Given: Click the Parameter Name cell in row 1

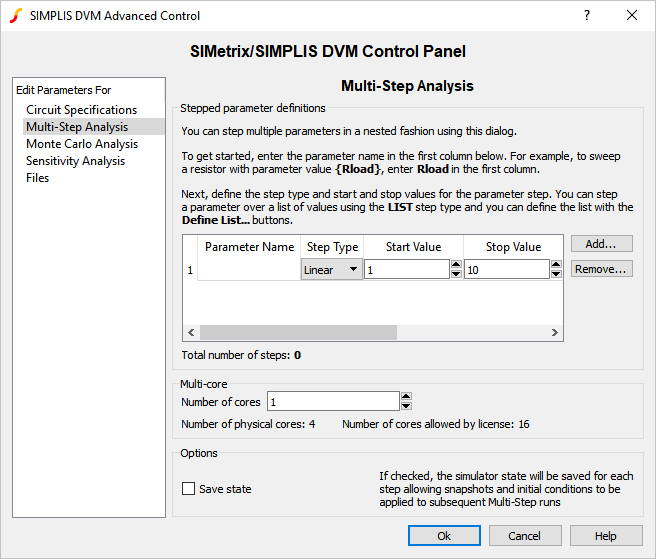Looking at the screenshot, I should pyautogui.click(x=249, y=270).
